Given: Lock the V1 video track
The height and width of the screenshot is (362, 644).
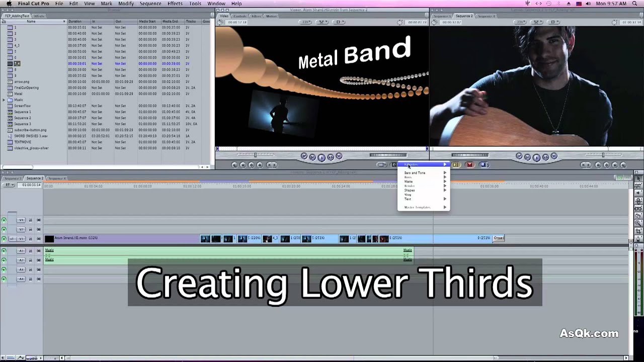Looking at the screenshot, I should coord(30,239).
